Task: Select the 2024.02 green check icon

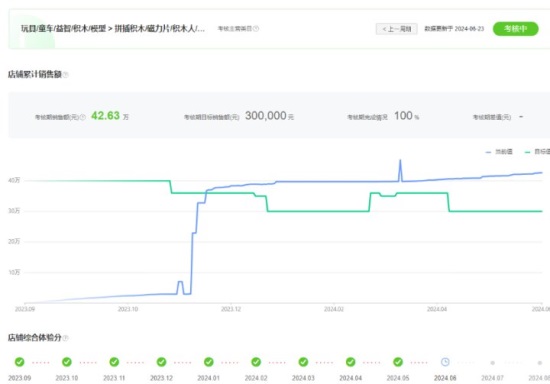Action: pos(256,362)
